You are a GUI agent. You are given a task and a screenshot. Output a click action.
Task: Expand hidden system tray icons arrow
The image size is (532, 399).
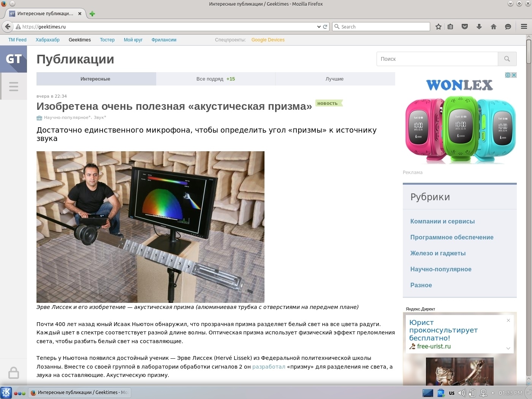click(493, 393)
